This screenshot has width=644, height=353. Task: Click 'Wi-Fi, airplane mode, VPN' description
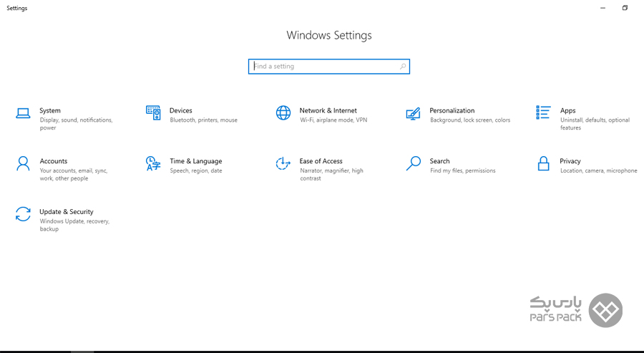tap(333, 120)
